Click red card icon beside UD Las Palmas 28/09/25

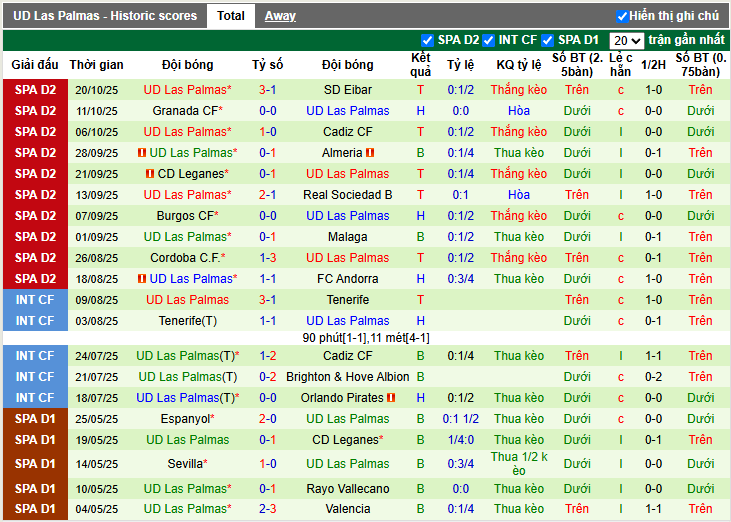(x=142, y=152)
